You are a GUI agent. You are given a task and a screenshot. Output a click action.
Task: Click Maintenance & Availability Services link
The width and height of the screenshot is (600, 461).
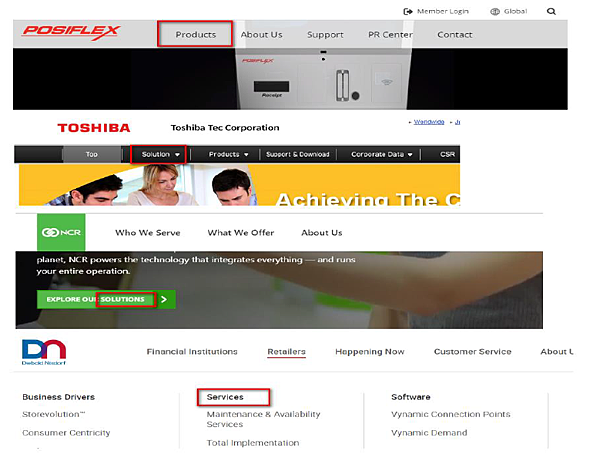[263, 419]
